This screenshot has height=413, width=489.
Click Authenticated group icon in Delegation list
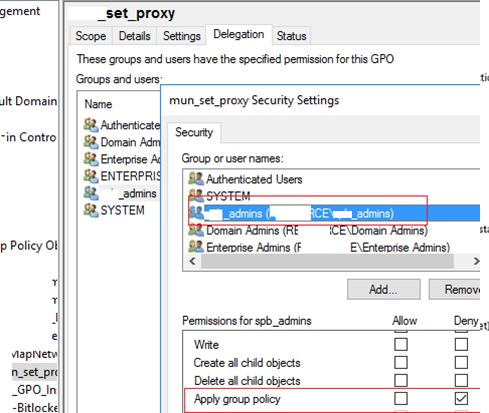pos(91,125)
